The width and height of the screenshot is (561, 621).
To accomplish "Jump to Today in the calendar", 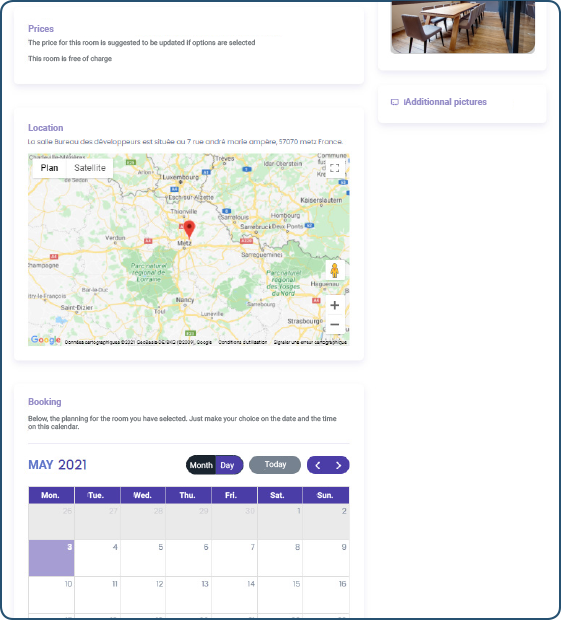I will pos(275,465).
